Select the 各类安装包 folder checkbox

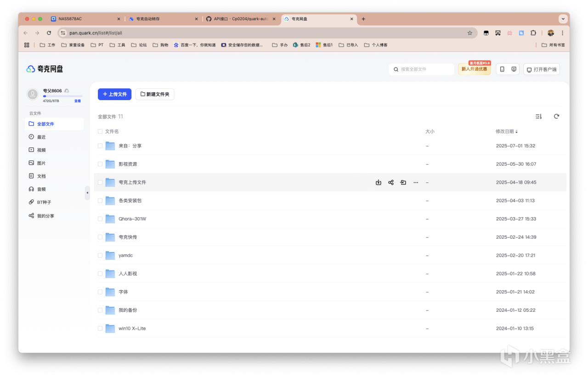tap(100, 201)
